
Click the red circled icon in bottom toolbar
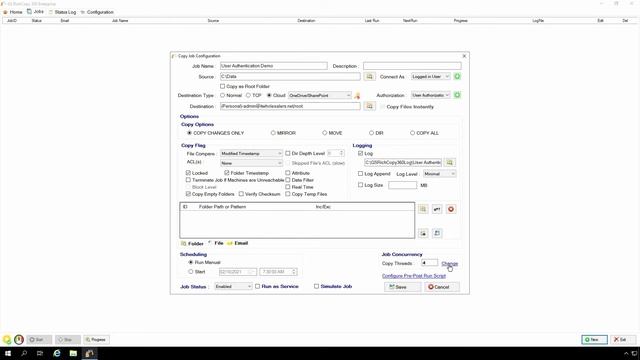(x=19, y=339)
